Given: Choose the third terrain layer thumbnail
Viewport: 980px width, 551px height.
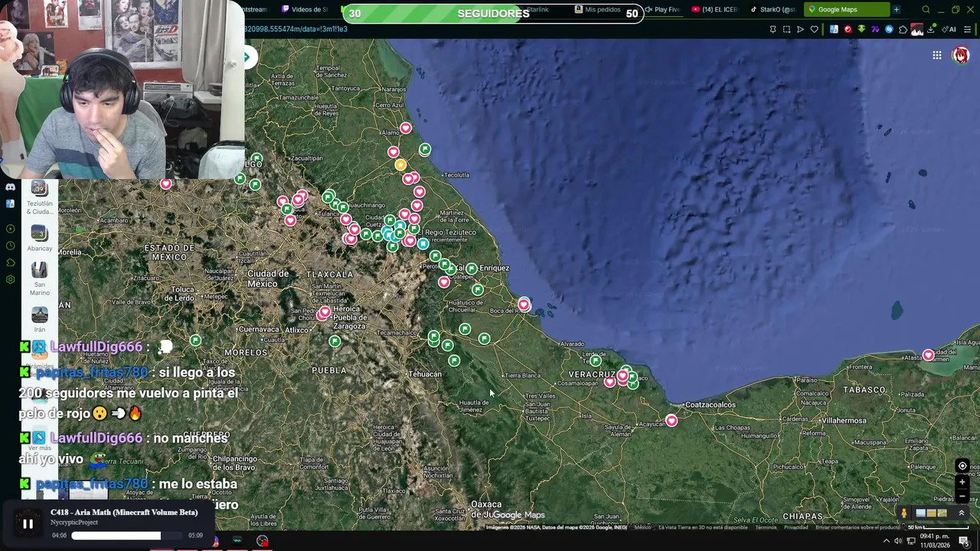Looking at the screenshot, I should (942, 514).
